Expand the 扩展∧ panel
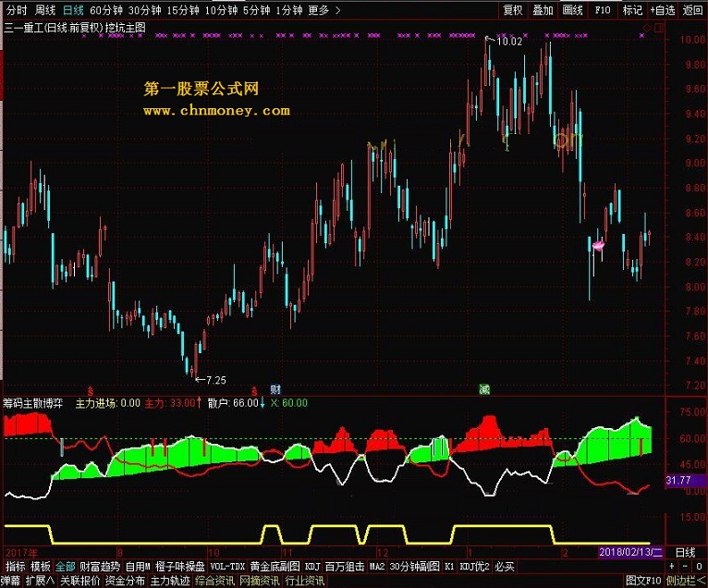 coord(40,581)
